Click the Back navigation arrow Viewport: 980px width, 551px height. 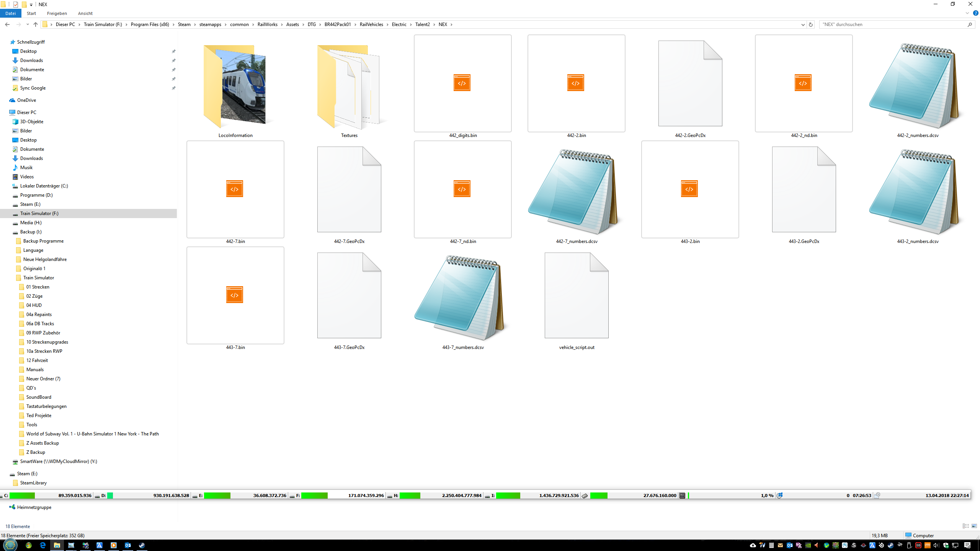tap(7, 24)
